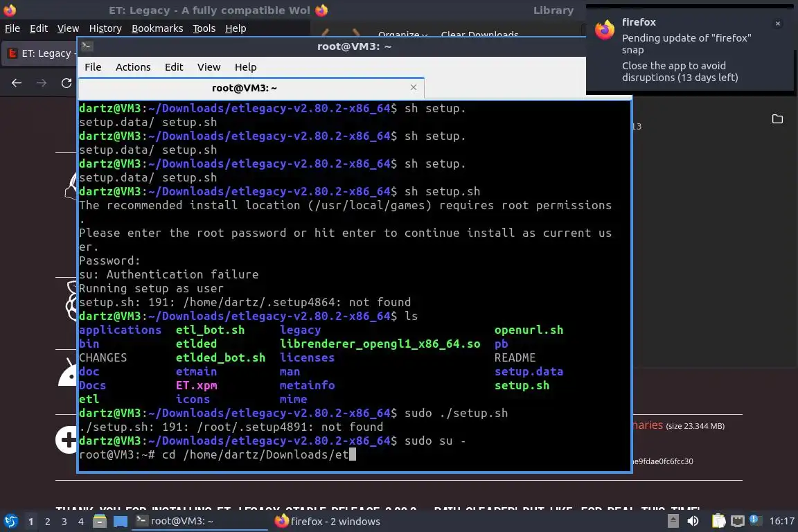
Task: Focus root@VM3 terminal taskbar entry
Action: click(x=199, y=522)
